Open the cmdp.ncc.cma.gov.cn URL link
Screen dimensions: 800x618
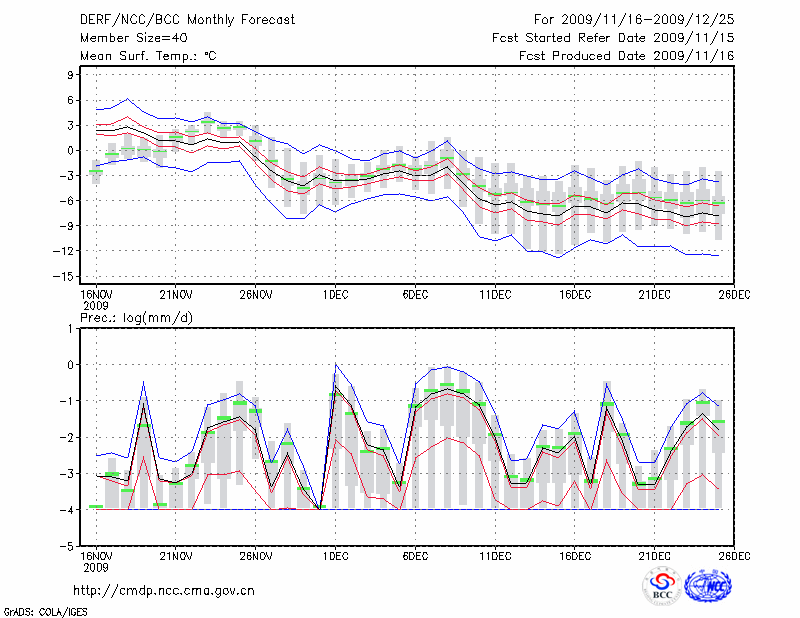click(164, 590)
